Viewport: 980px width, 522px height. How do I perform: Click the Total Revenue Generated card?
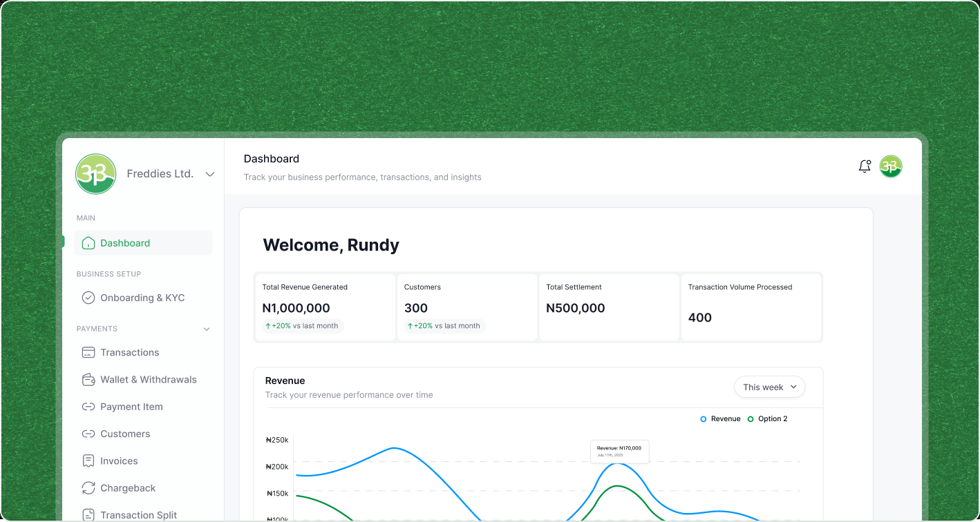(x=325, y=307)
